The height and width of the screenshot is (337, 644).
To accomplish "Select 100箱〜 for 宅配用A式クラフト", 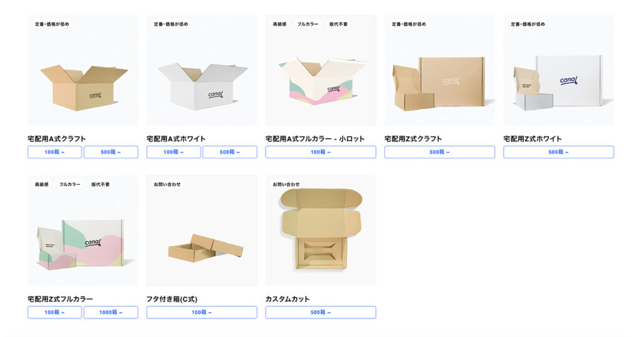I will tap(55, 152).
